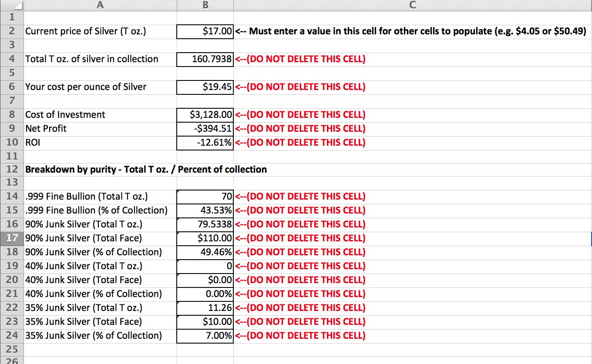Click Cost of Investment value $3,128.00
The image size is (592, 364).
click(205, 115)
